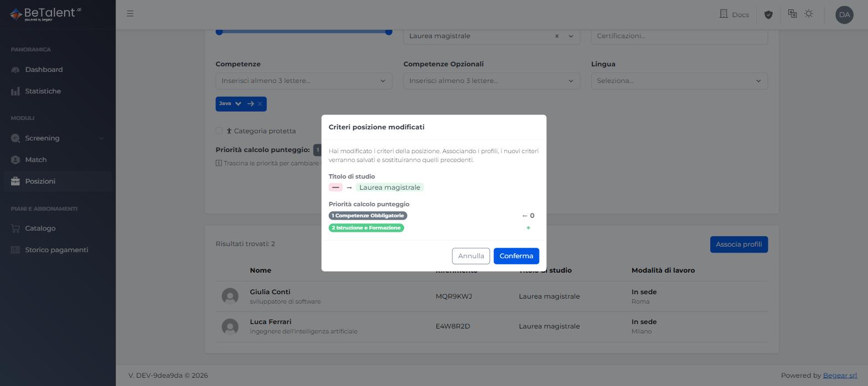Go to Dashboard in sidebar

(58, 70)
